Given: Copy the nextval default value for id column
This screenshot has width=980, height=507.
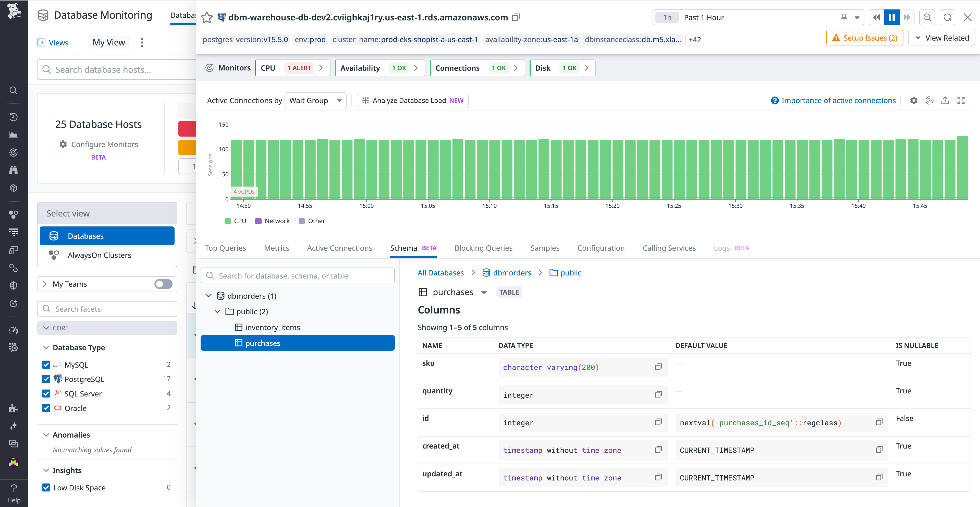Looking at the screenshot, I should click(879, 422).
